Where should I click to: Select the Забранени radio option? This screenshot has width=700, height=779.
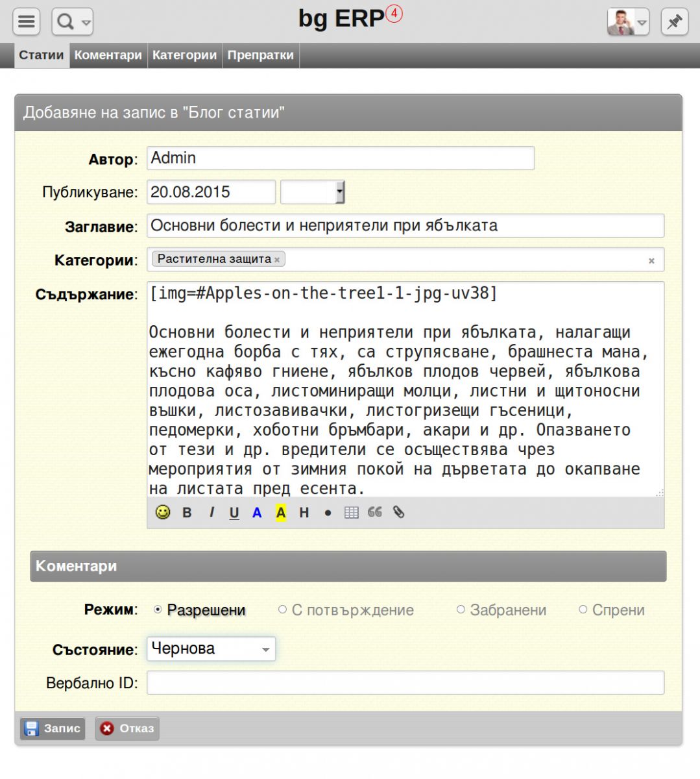point(461,610)
